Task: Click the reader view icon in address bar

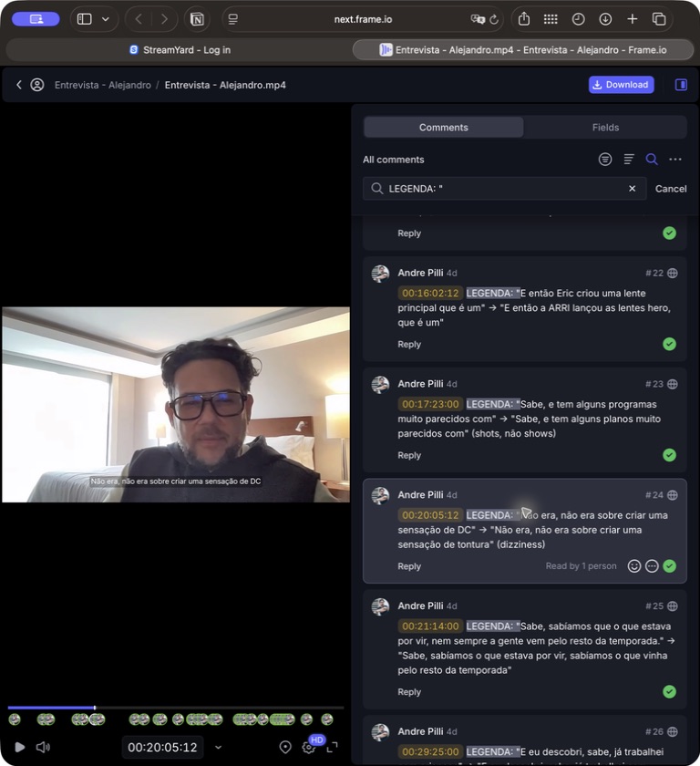Action: click(233, 19)
